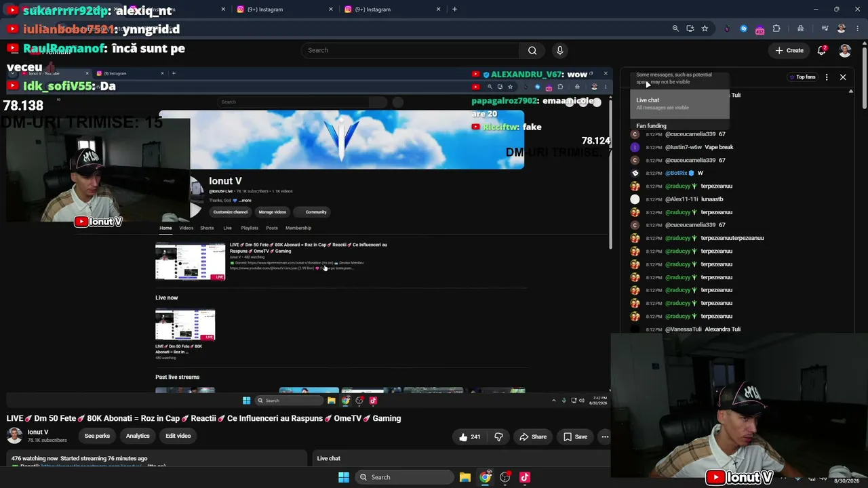The image size is (868, 488).
Task: Open the Windows Start menu
Action: (344, 477)
